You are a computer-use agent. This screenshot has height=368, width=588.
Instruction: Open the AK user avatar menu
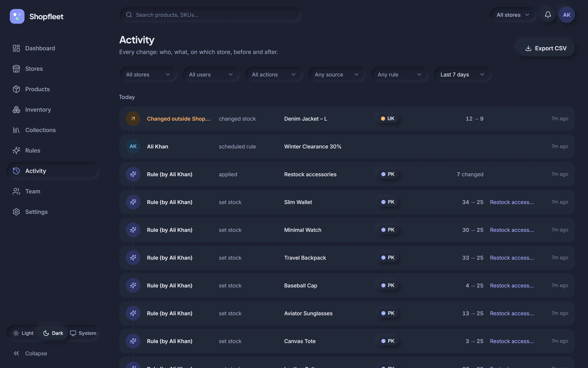pos(567,15)
